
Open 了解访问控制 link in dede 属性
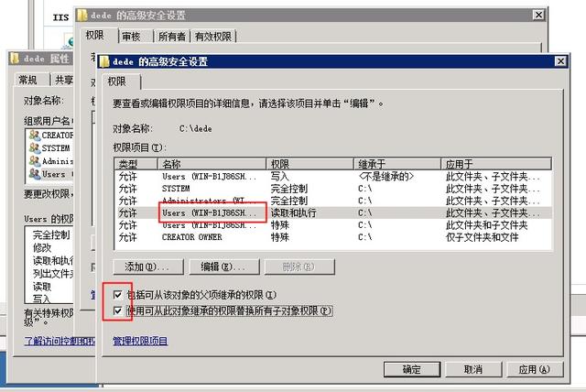pos(60,341)
